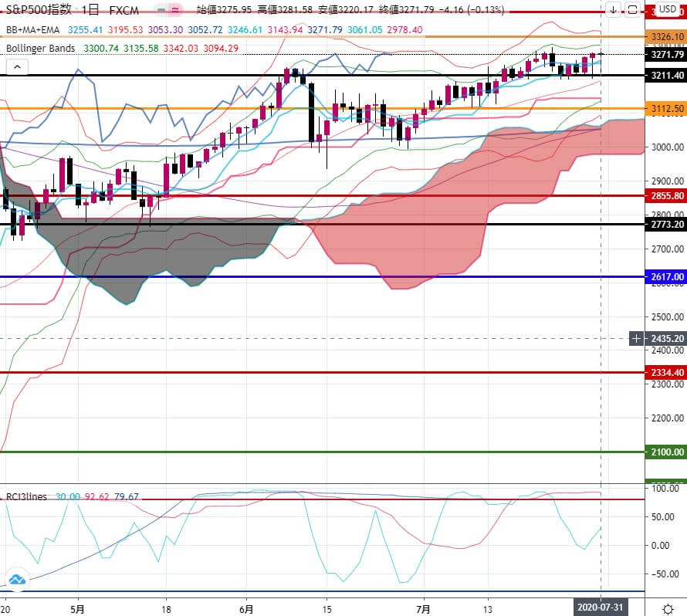Click the 15 date label on the time axis
This screenshot has height=616, width=687.
327,609
